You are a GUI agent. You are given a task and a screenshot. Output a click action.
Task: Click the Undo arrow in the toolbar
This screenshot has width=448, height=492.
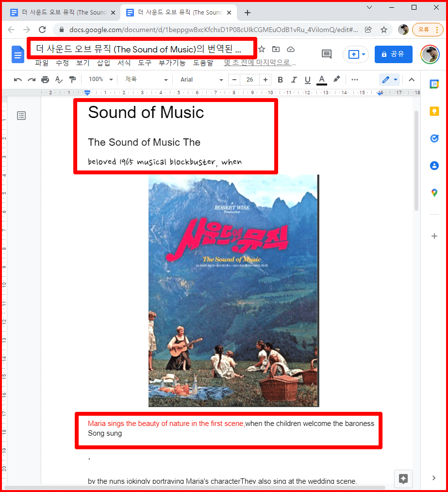click(x=17, y=80)
